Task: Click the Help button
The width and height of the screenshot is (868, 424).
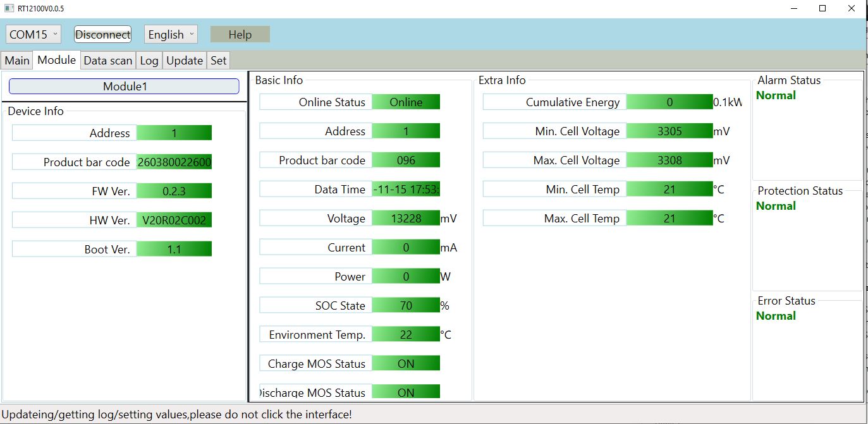Action: click(x=240, y=34)
